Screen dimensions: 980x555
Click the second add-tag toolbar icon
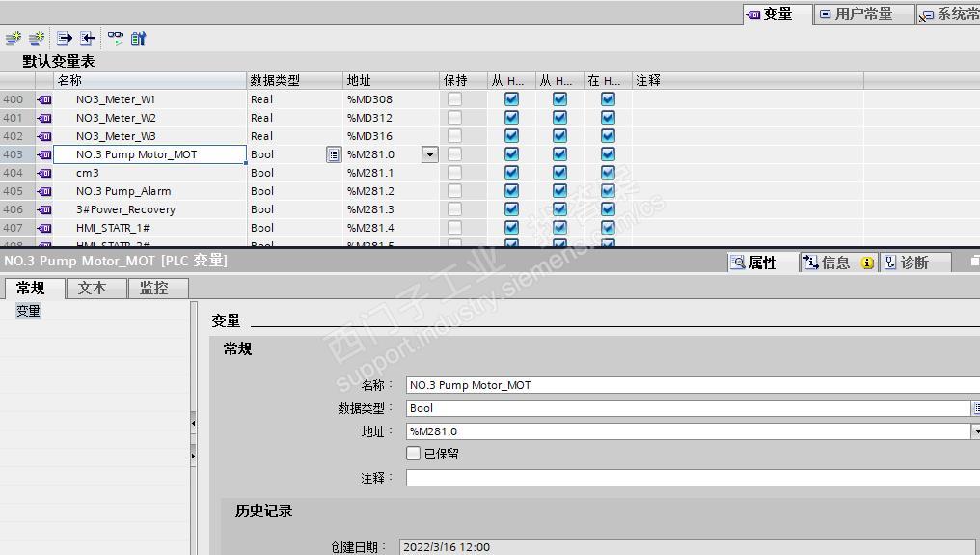click(37, 39)
